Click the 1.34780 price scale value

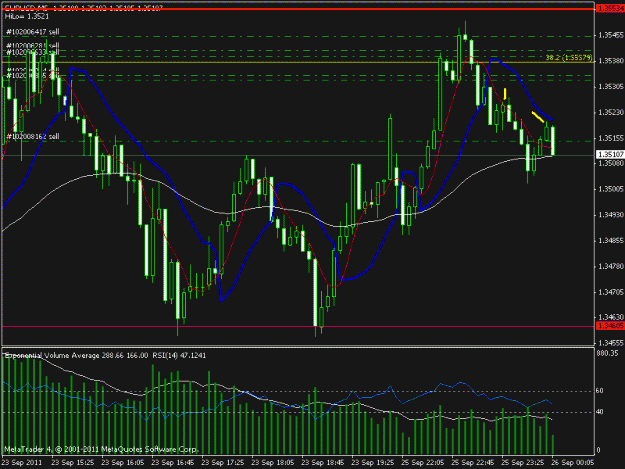point(611,267)
